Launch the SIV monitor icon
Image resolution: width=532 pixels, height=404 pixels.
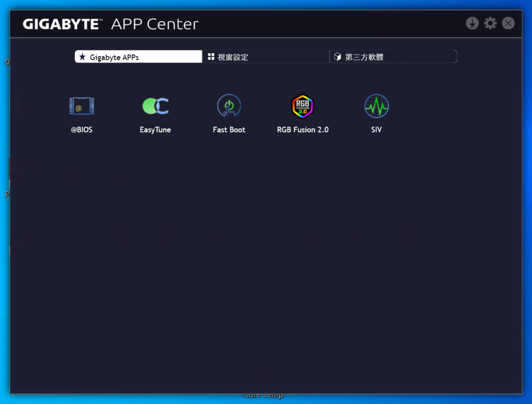pos(376,106)
